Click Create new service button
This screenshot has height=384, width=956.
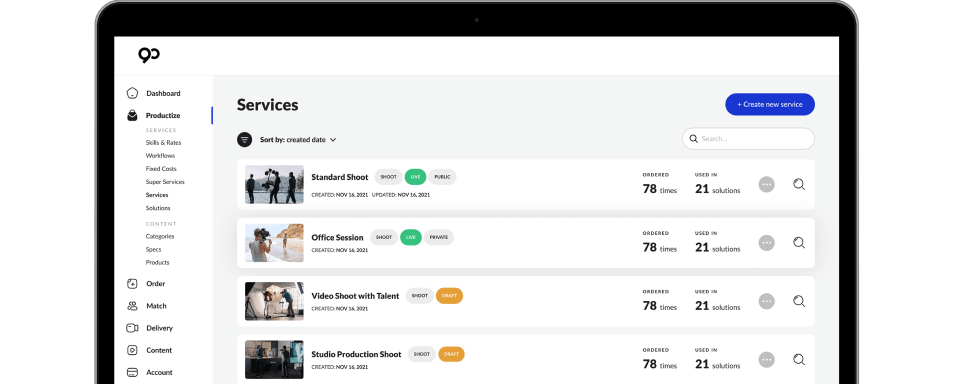click(769, 104)
